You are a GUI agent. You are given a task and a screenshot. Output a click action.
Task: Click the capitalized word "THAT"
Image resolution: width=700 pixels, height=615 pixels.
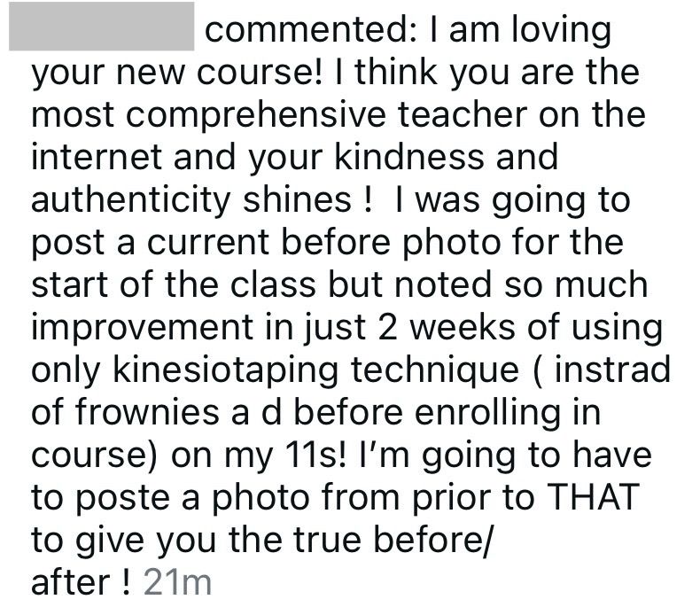pos(593,497)
